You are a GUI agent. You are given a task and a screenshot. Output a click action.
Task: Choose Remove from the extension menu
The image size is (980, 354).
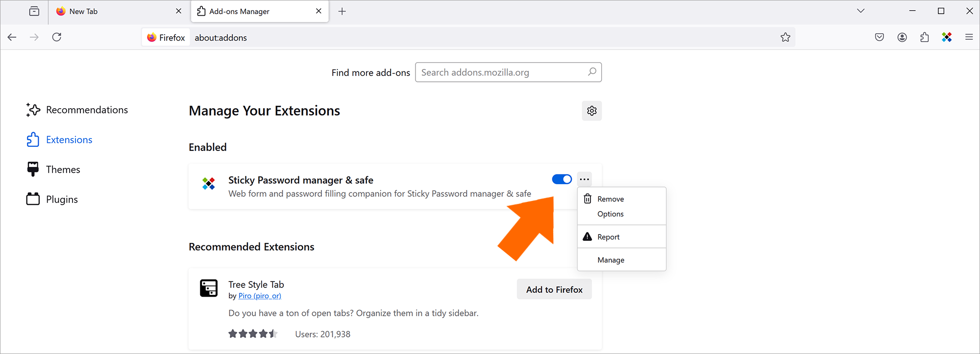[x=622, y=199]
